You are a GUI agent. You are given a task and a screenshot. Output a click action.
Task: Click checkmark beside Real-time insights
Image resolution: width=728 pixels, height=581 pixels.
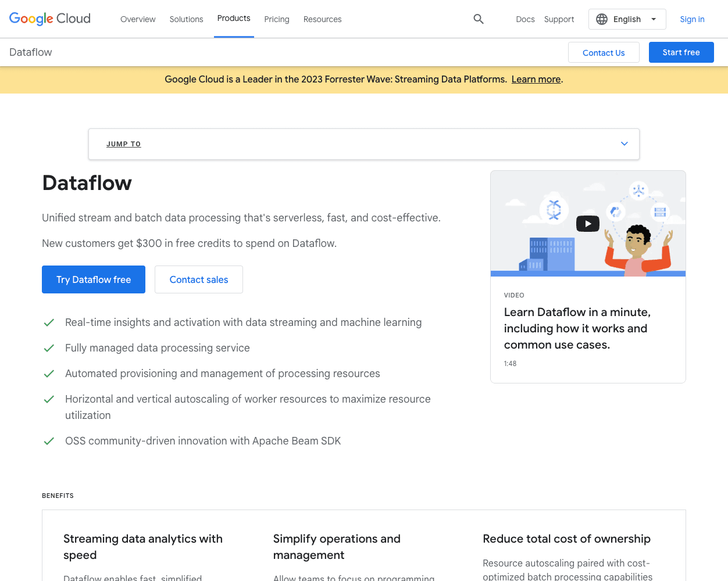click(x=49, y=322)
